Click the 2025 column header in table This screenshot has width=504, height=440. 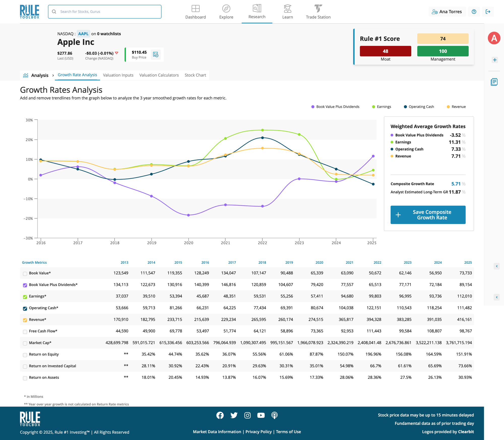tap(468, 262)
